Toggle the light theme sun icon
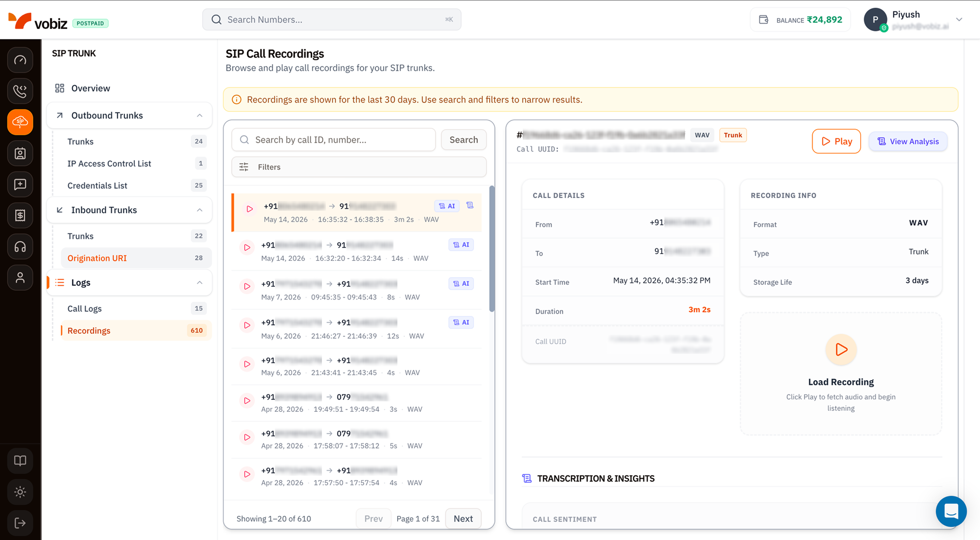 point(20,492)
